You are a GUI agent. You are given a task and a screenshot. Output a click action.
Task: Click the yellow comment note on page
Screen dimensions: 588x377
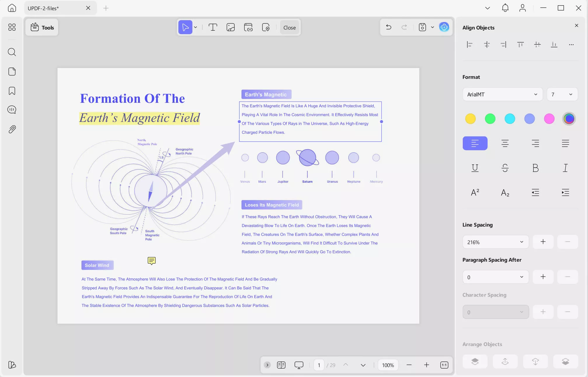(x=152, y=260)
